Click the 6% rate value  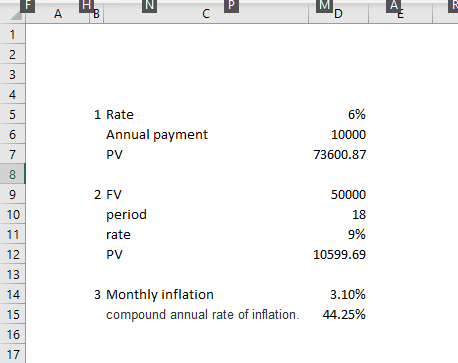[x=357, y=115]
